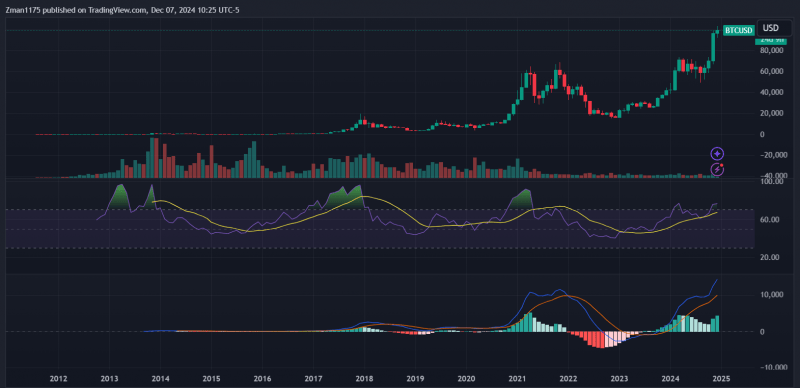Click the 2020 label on time axis
The height and width of the screenshot is (388, 800).
coord(466,378)
